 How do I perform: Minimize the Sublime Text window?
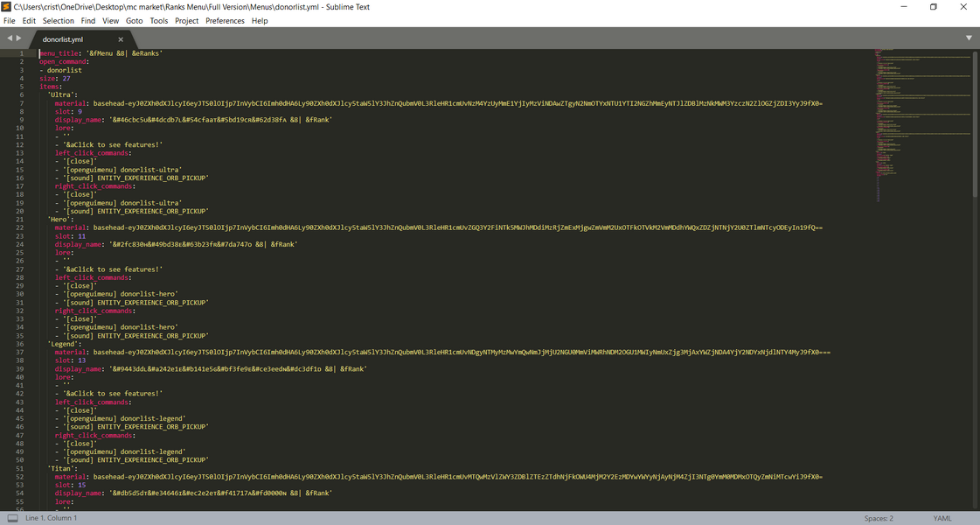click(x=904, y=7)
